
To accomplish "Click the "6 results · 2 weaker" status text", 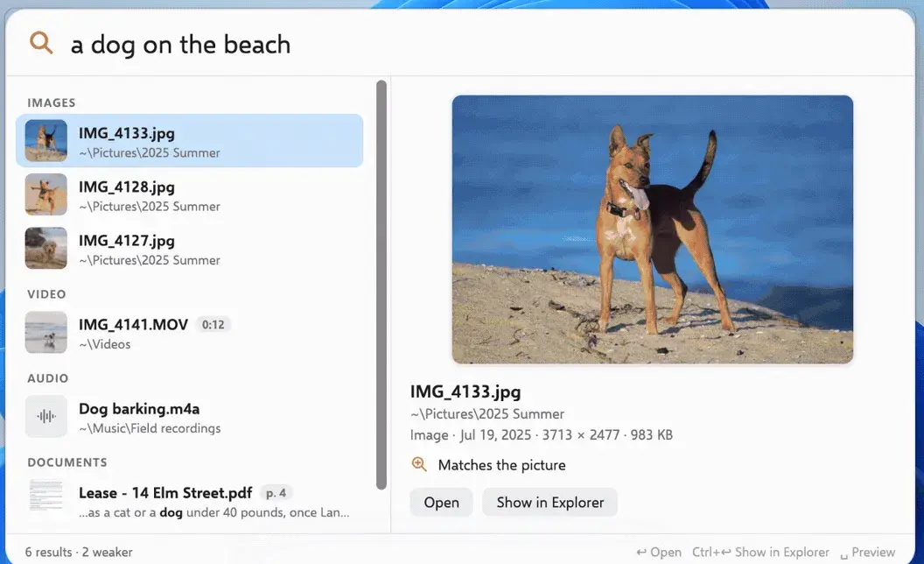I will [x=79, y=553].
